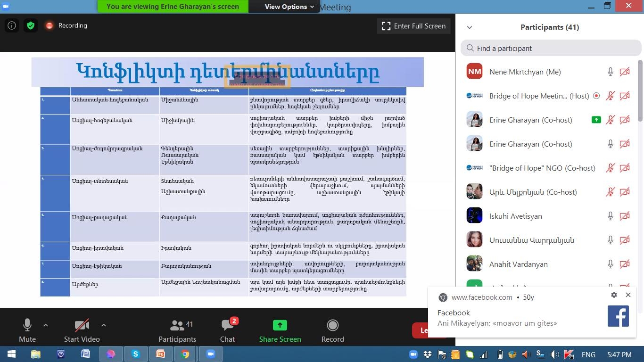Click Anahit Vardanyan's crossed-out camera icon
The height and width of the screenshot is (362, 644).
pyautogui.click(x=625, y=264)
